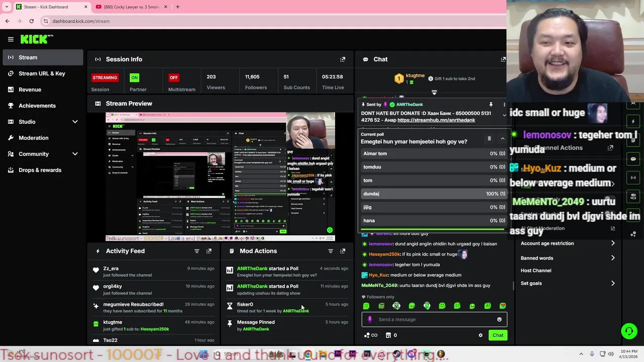Show hidden system tray icons
The height and width of the screenshot is (362, 644).
pyautogui.click(x=581, y=354)
